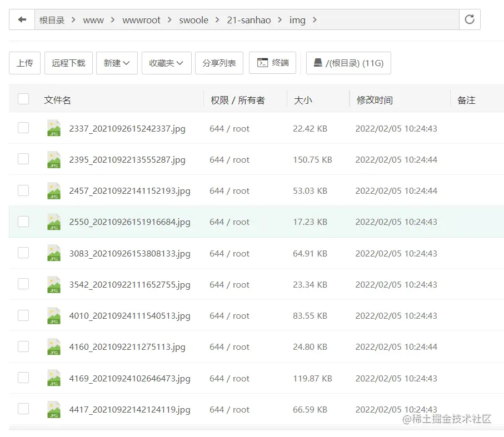Navigate to www in breadcrumb
Viewport: 504px width, 437px height.
coord(93,20)
